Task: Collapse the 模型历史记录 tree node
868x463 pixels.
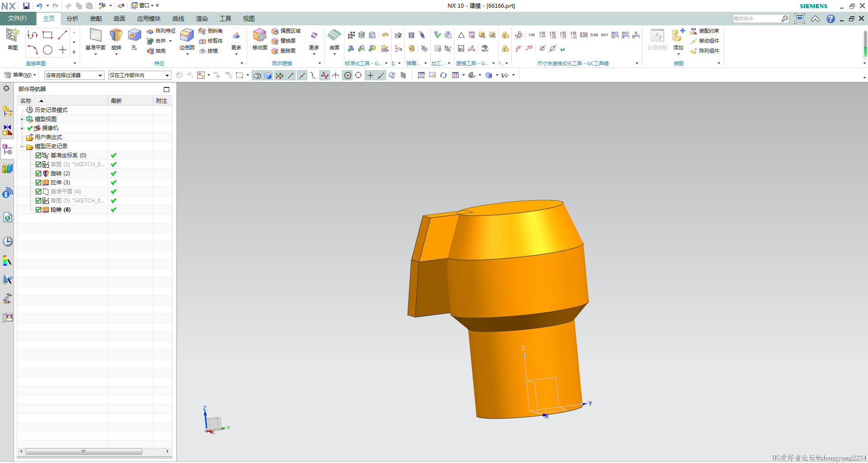Action: click(22, 146)
